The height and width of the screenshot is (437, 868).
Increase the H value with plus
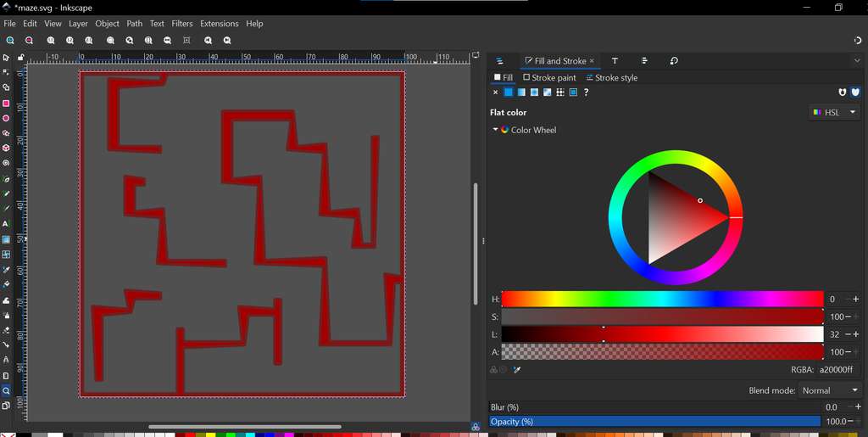click(x=856, y=299)
